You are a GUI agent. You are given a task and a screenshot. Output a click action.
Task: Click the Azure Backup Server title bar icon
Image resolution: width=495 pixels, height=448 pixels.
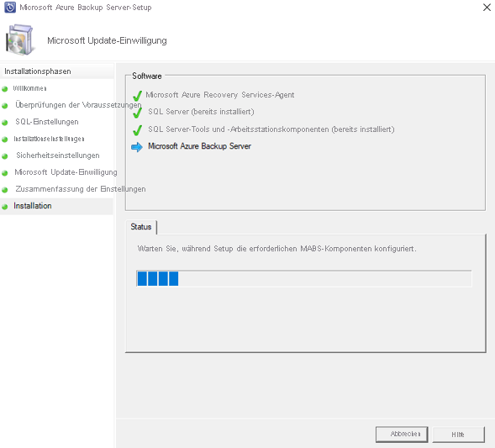click(10, 8)
